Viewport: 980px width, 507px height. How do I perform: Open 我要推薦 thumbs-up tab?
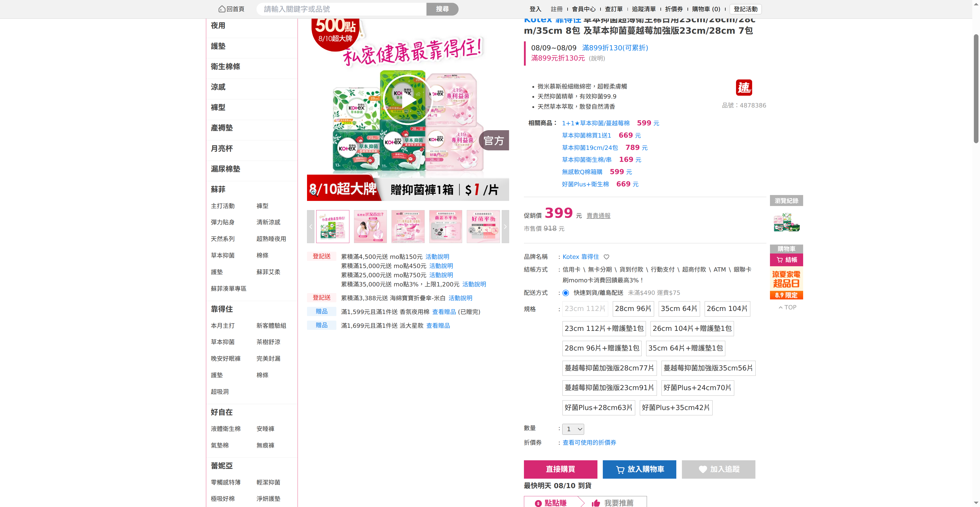[612, 502]
